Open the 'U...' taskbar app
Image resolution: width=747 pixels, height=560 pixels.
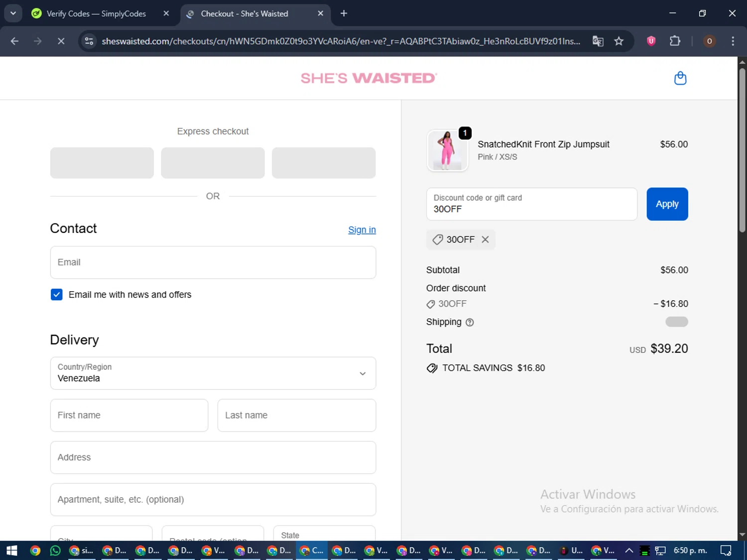coord(572,551)
